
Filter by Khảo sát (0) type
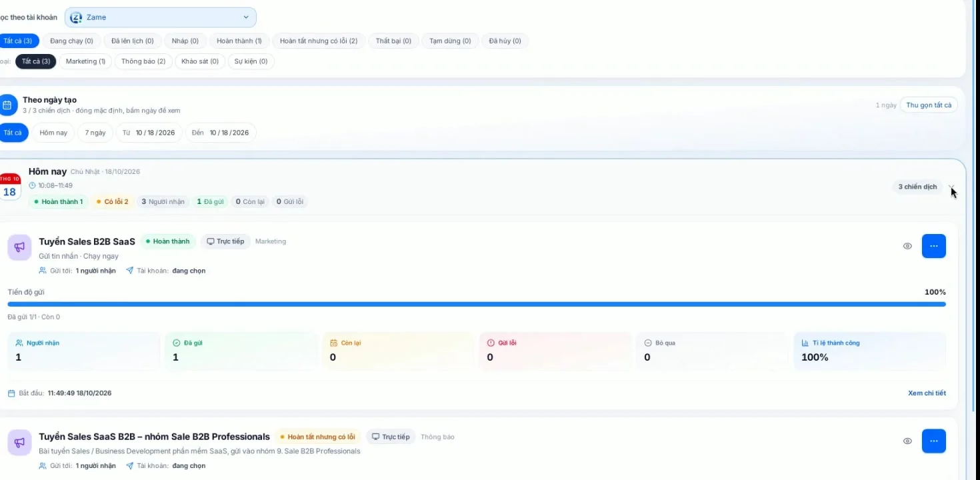(200, 61)
